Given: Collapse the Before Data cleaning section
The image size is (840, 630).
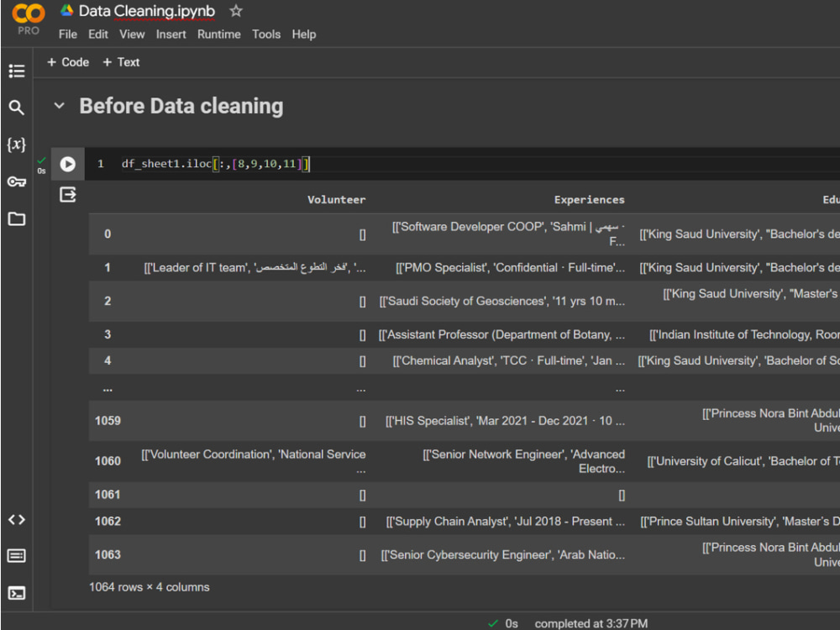Looking at the screenshot, I should 60,106.
